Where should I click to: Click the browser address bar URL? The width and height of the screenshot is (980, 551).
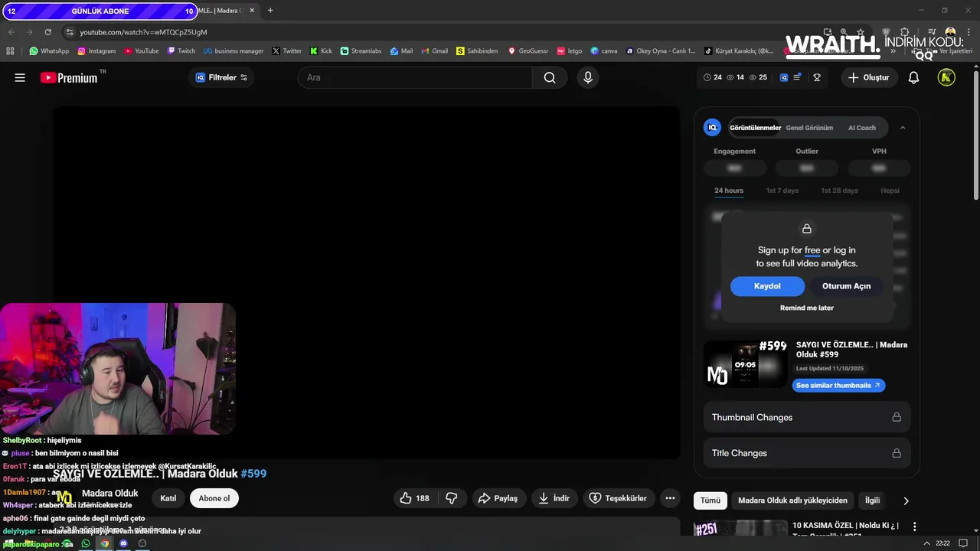[143, 32]
